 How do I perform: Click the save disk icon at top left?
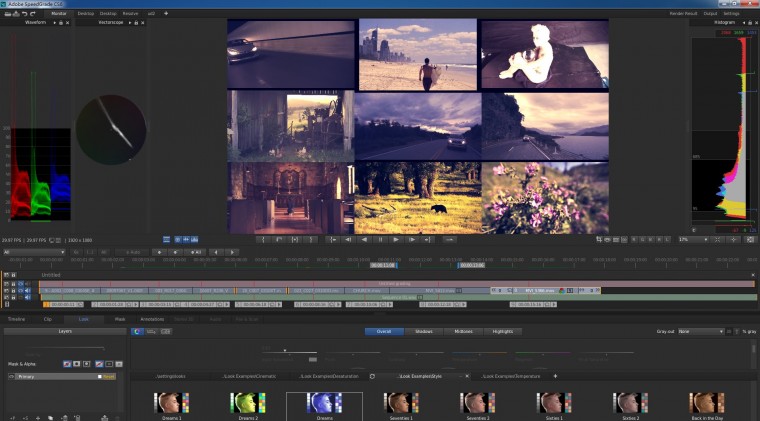[16, 13]
